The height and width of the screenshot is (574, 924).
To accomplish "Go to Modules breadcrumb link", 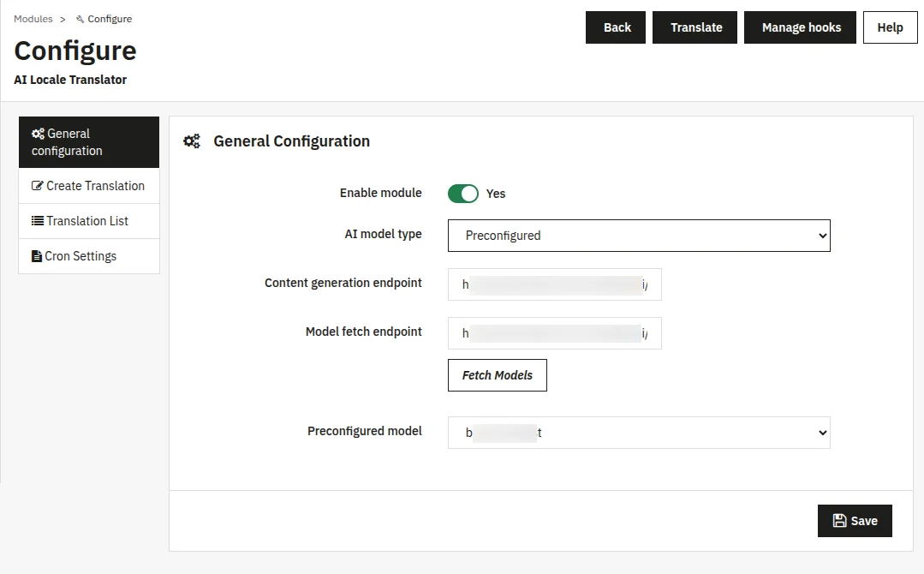I will click(x=33, y=19).
